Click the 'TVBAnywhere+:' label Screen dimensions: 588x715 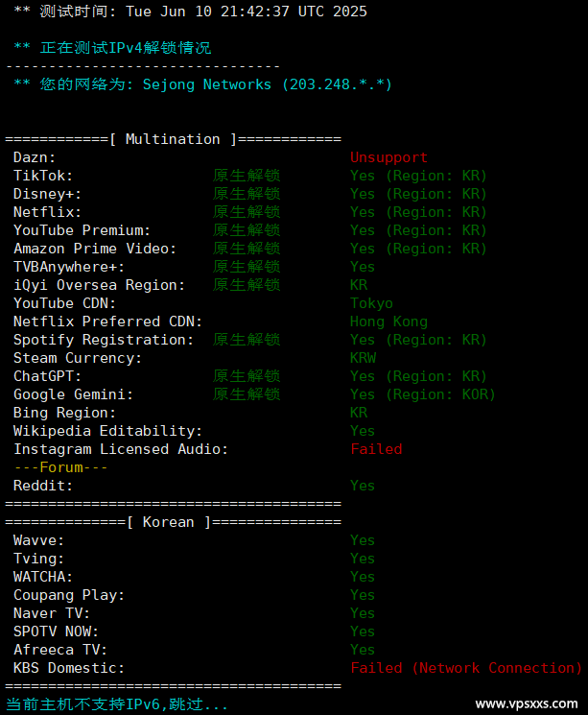[x=69, y=267]
